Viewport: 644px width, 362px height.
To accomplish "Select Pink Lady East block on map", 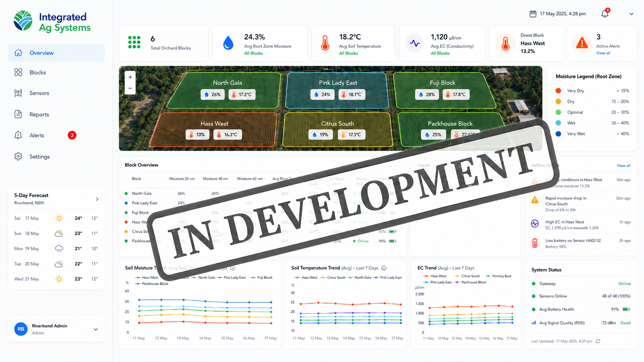I will pos(337,90).
